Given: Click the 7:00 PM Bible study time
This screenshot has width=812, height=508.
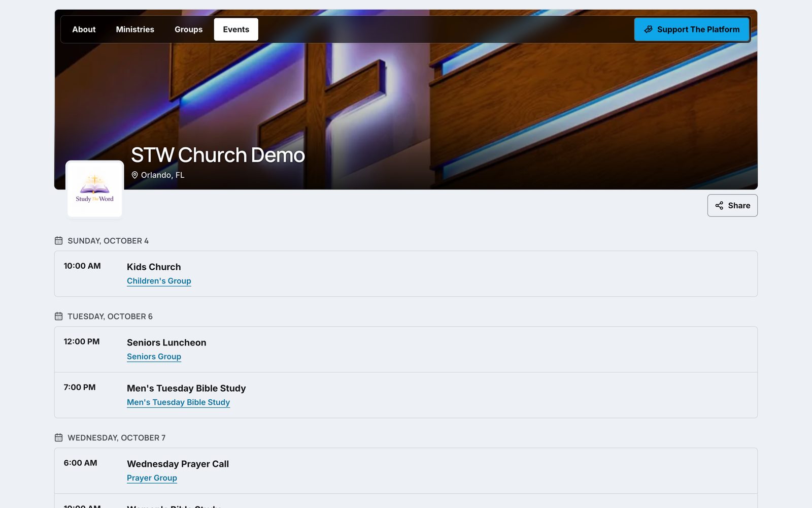Looking at the screenshot, I should pos(80,388).
